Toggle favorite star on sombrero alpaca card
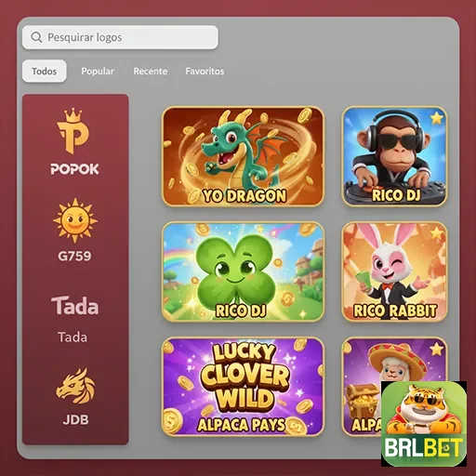The image size is (476, 476). pyautogui.click(x=437, y=350)
